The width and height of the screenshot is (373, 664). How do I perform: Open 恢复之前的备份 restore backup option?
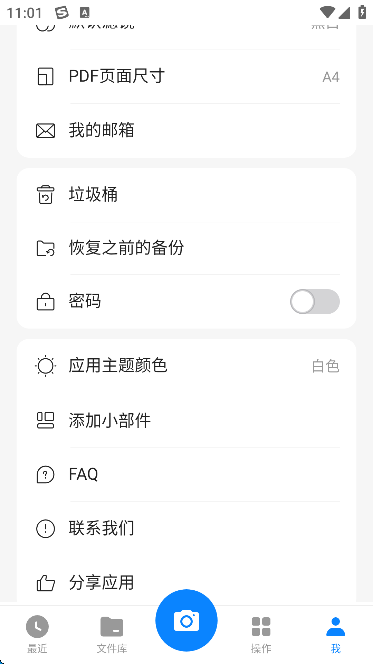coord(186,248)
